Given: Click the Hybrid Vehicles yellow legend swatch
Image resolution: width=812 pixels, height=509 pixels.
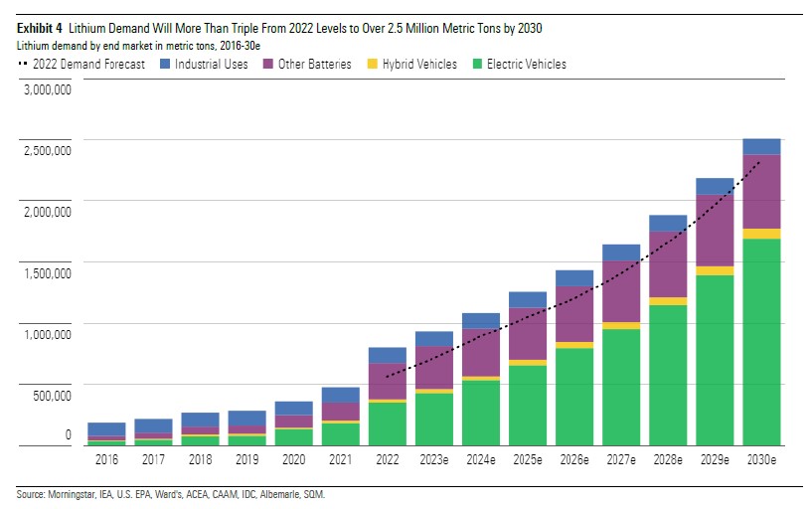Looking at the screenshot, I should click(373, 65).
